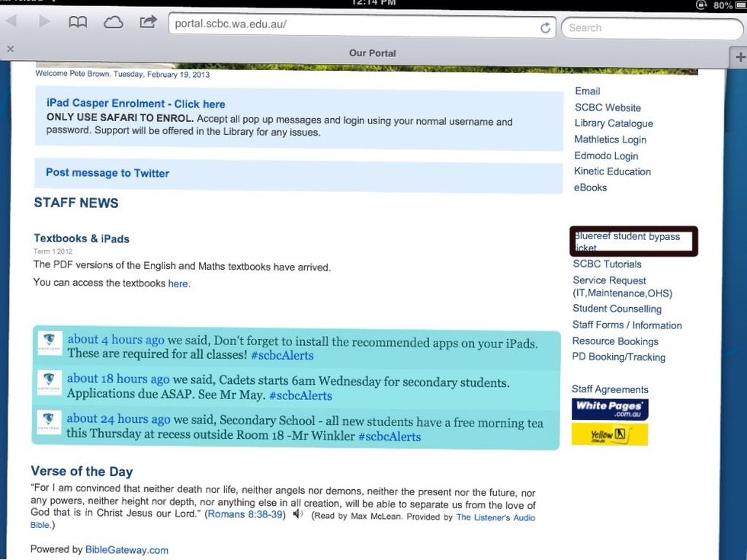Open the Library Catalogue link
This screenshot has height=560, width=747.
click(x=614, y=123)
